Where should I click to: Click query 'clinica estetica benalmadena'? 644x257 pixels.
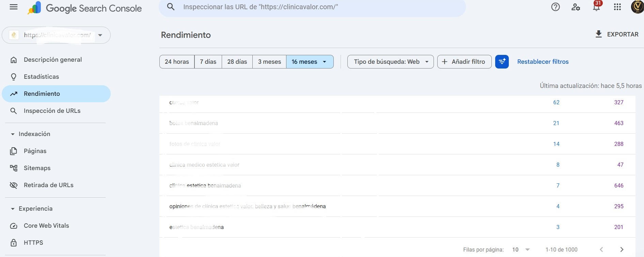[x=205, y=186]
